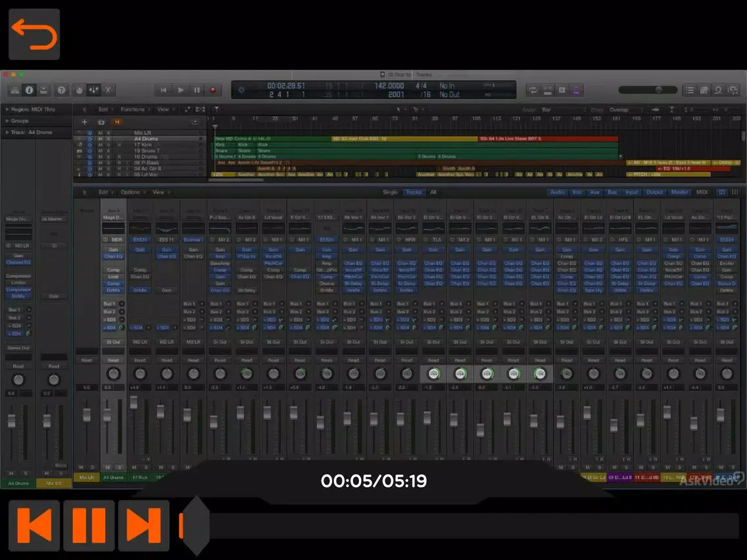Switch mixer to All mode
The width and height of the screenshot is (747, 560).
[433, 193]
